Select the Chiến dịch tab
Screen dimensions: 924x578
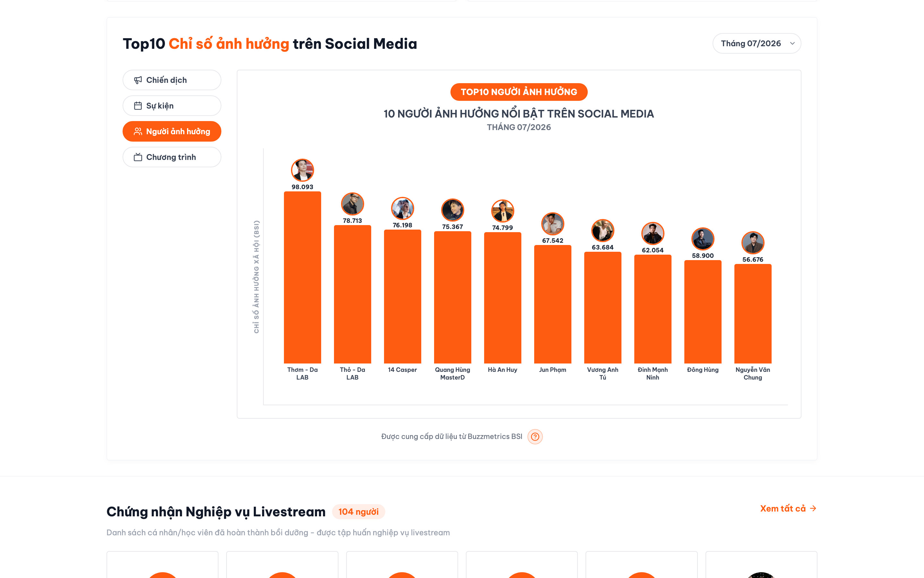click(x=172, y=80)
